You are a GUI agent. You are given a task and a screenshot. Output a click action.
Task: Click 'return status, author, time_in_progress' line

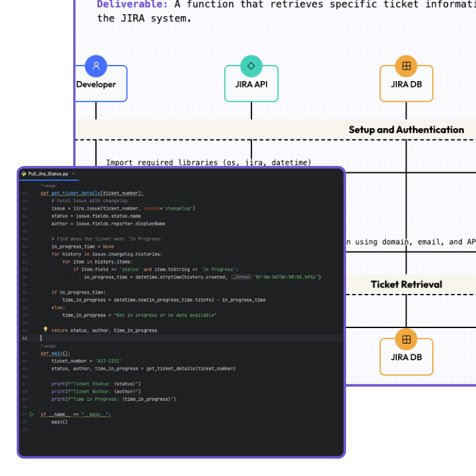point(104,330)
